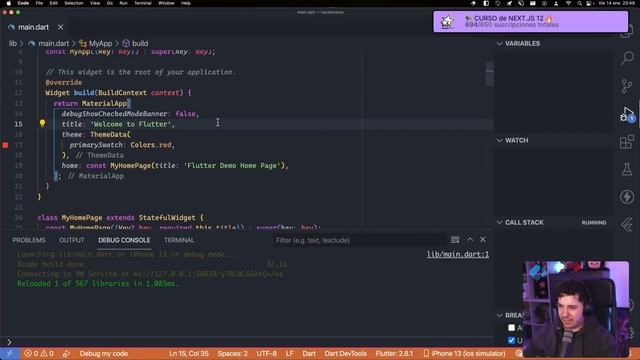The width and height of the screenshot is (640, 360).
Task: Open the Extensions view
Action: [x=627, y=142]
